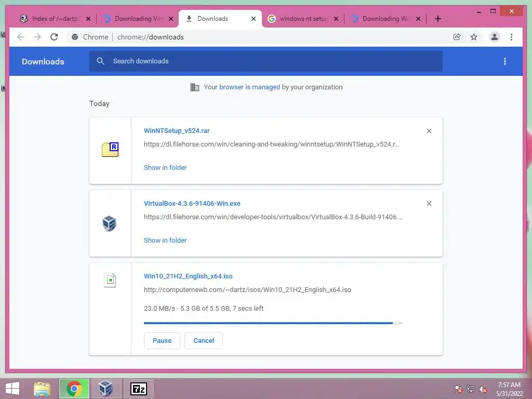
Task: Open 7-Zip from the taskbar
Action: coord(138,389)
